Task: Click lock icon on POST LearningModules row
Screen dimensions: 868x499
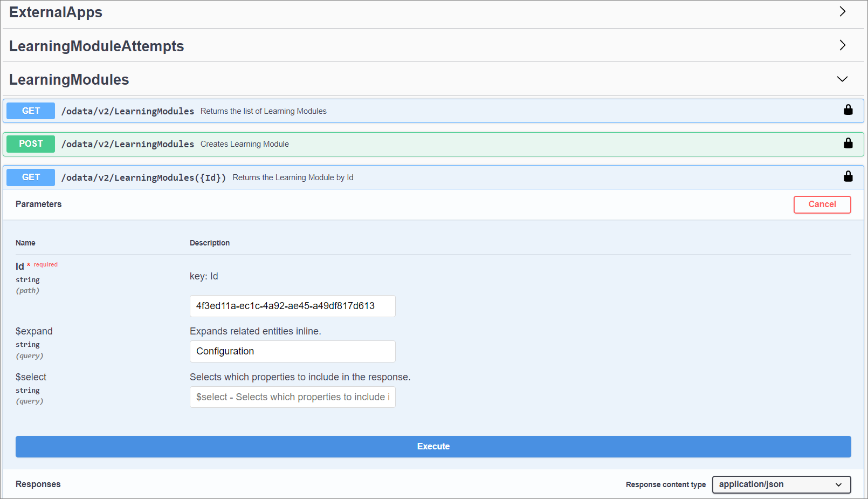Action: [x=848, y=143]
